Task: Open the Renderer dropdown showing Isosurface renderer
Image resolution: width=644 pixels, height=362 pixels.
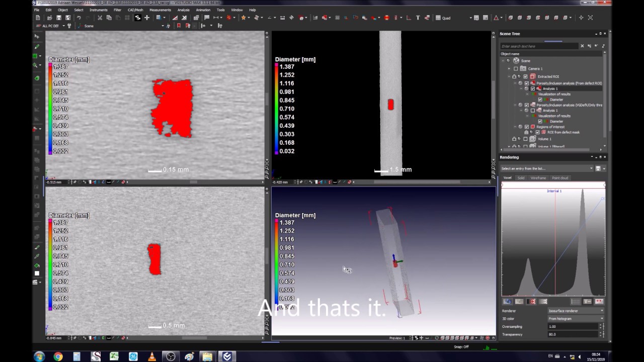Action: coord(575,311)
